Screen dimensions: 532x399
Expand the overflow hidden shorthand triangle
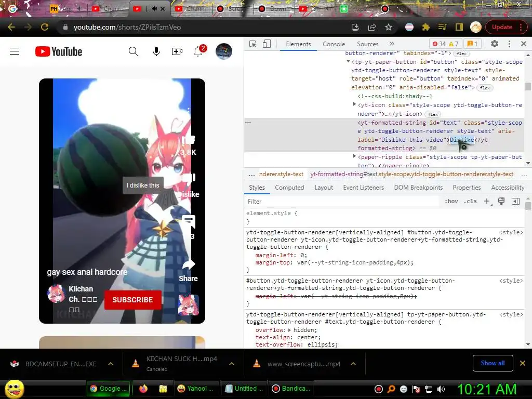[289, 330]
